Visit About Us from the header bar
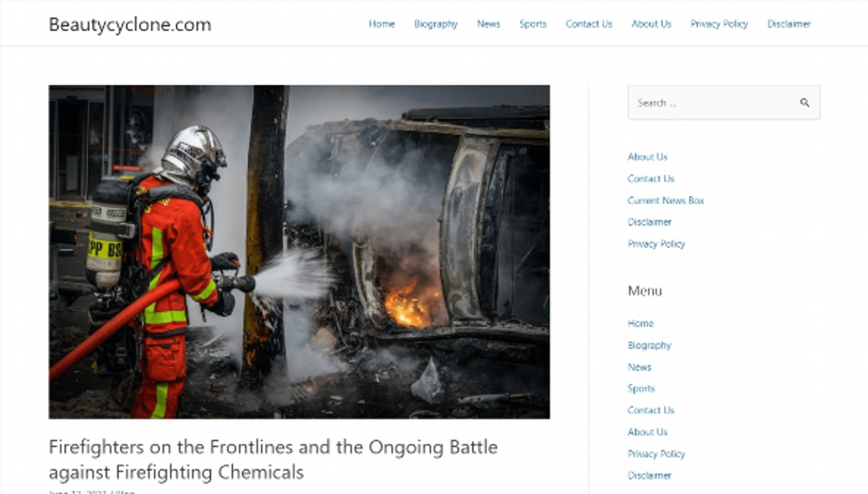The image size is (868, 494). pos(651,24)
